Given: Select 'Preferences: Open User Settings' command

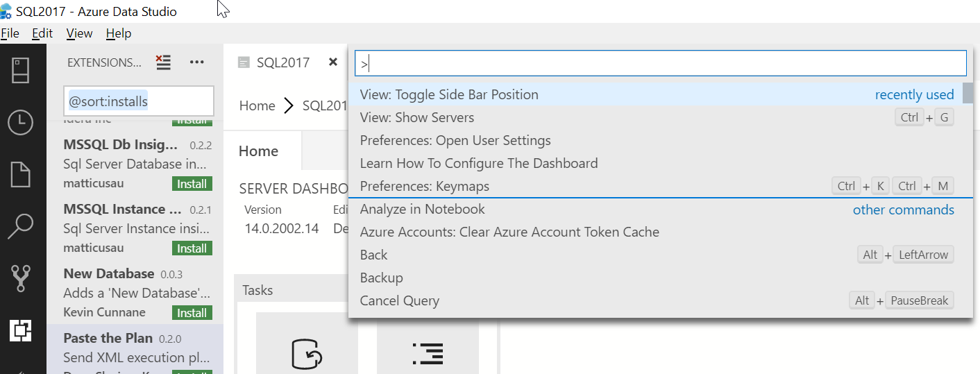Looking at the screenshot, I should (455, 140).
